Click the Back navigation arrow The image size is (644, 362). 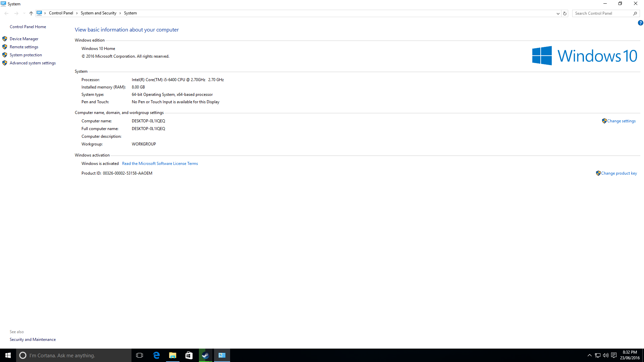click(x=7, y=13)
